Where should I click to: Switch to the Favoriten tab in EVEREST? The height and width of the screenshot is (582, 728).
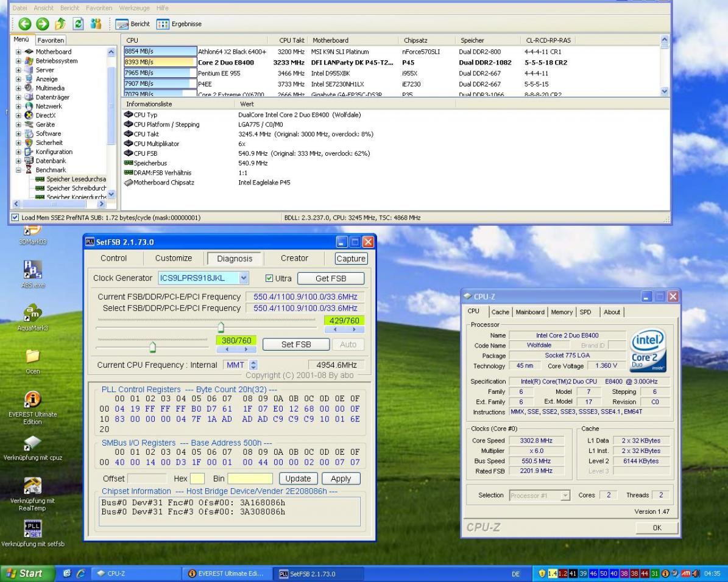click(51, 40)
